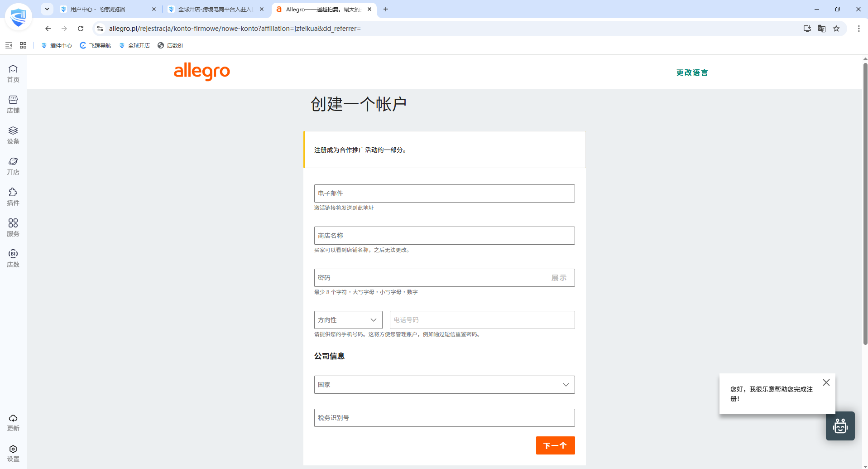Click the orange 下一个 button

click(x=556, y=445)
